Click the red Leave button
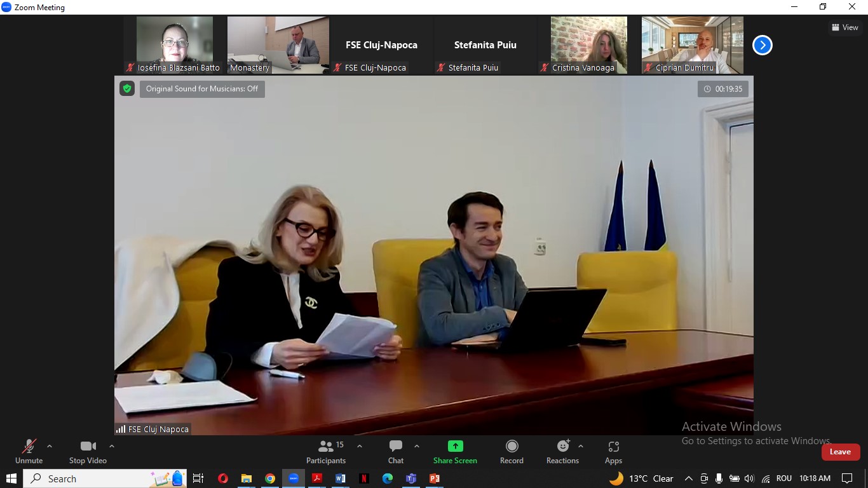Screen dimensions: 868x488 click(x=840, y=452)
